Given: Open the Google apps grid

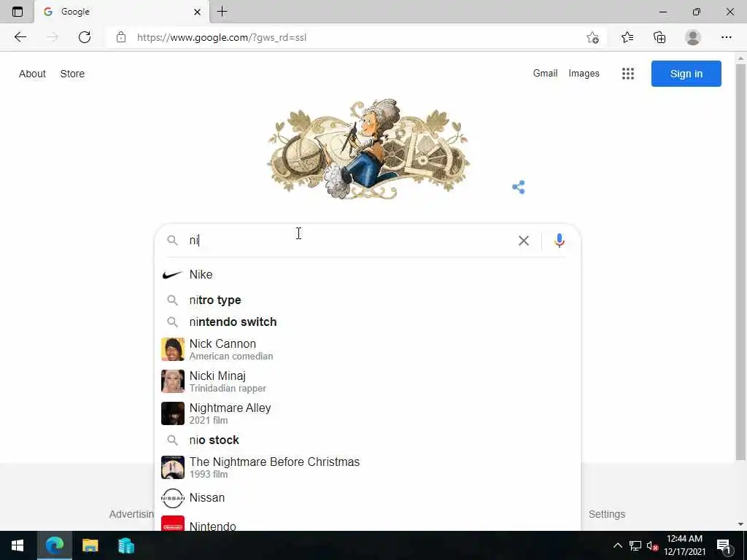Looking at the screenshot, I should pyautogui.click(x=628, y=74).
